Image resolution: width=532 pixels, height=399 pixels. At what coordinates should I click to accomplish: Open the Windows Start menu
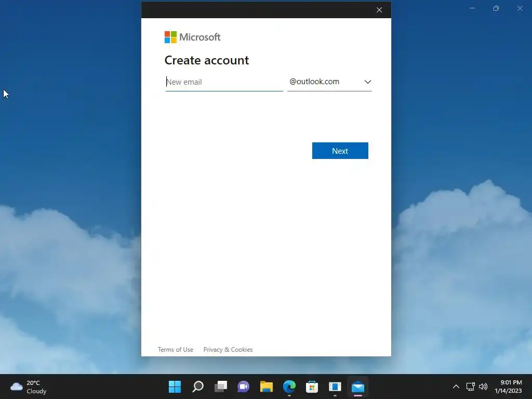point(175,387)
